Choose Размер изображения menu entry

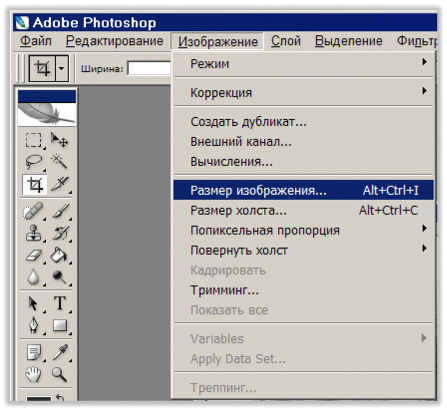tap(304, 190)
